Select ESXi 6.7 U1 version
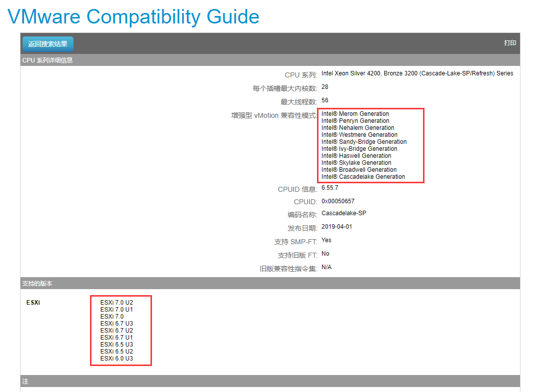Screen dimensions: 534x392 [x=116, y=337]
